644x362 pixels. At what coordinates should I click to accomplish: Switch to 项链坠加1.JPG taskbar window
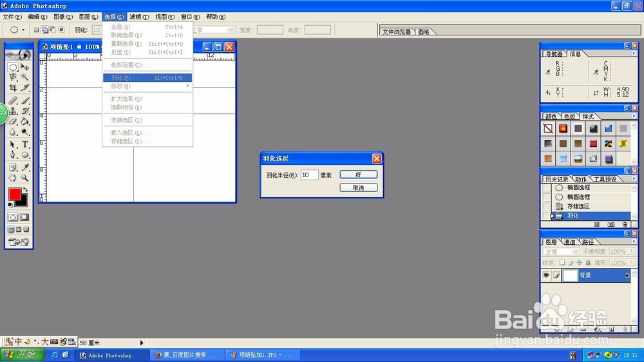pos(262,355)
